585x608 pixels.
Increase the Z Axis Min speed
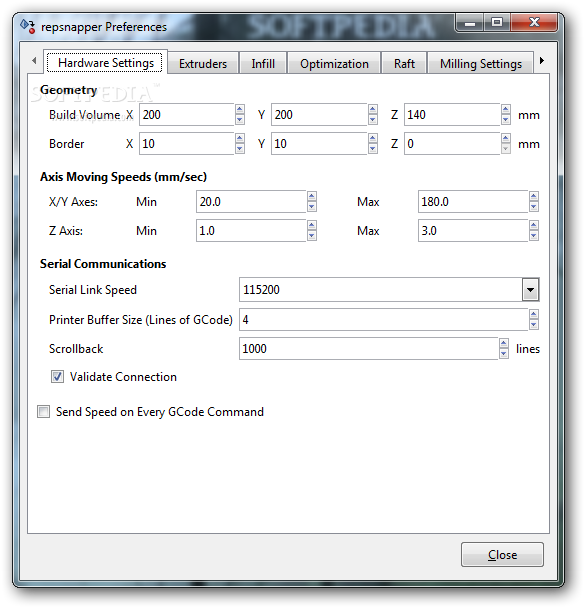coord(312,225)
